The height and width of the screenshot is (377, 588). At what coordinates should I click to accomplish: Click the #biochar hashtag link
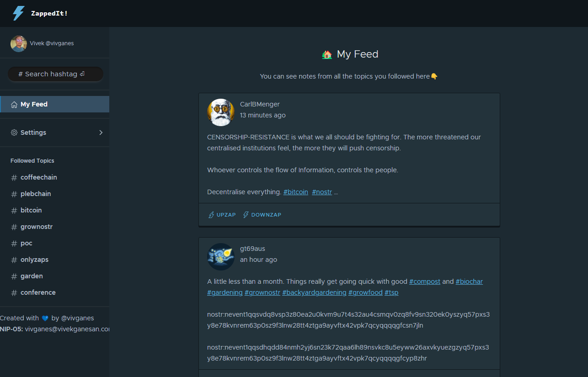click(469, 281)
